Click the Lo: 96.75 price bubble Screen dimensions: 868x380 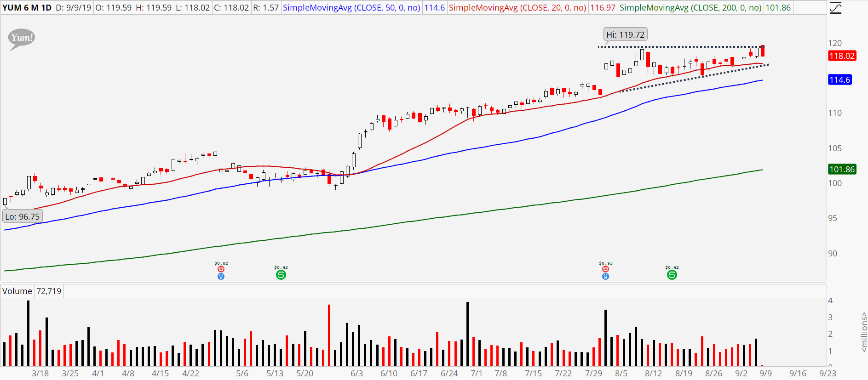pyautogui.click(x=23, y=216)
